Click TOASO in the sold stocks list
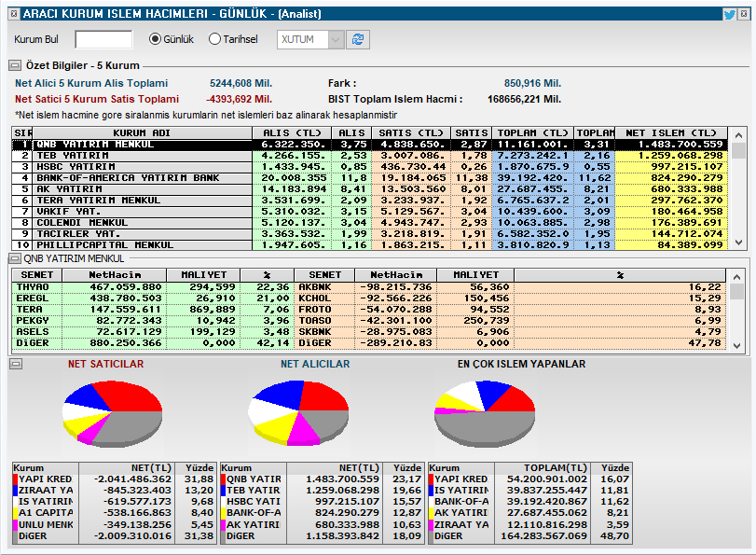 [x=315, y=321]
